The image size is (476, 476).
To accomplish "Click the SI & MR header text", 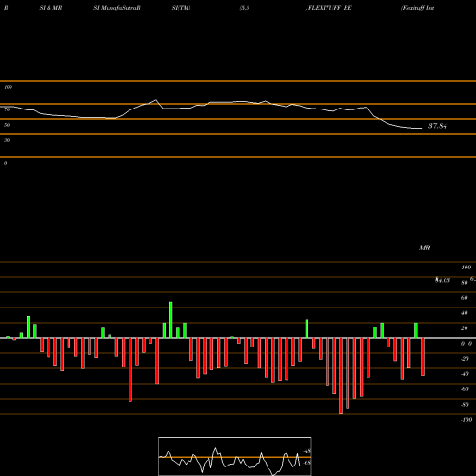I will [x=50, y=8].
